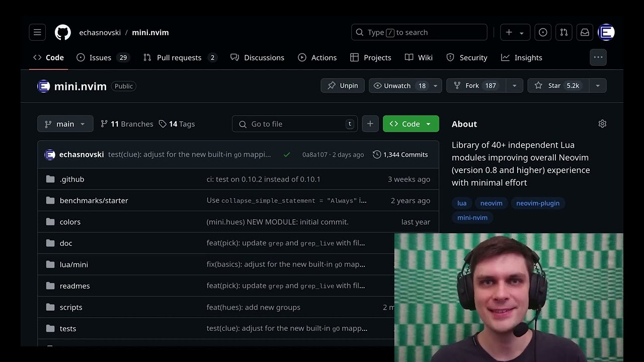The width and height of the screenshot is (644, 362).
Task: Open the notifications inbox icon
Action: (585, 32)
